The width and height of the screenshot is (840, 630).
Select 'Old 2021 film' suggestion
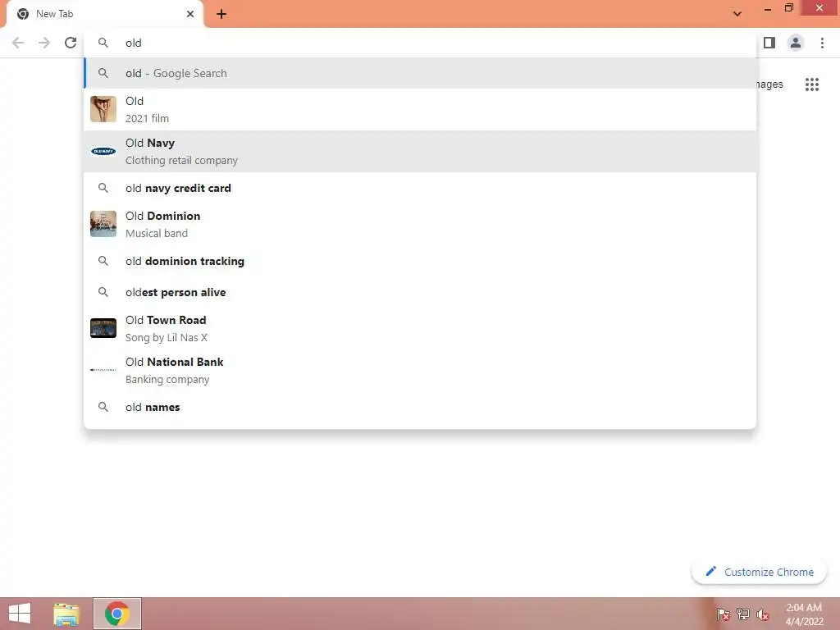coord(420,109)
